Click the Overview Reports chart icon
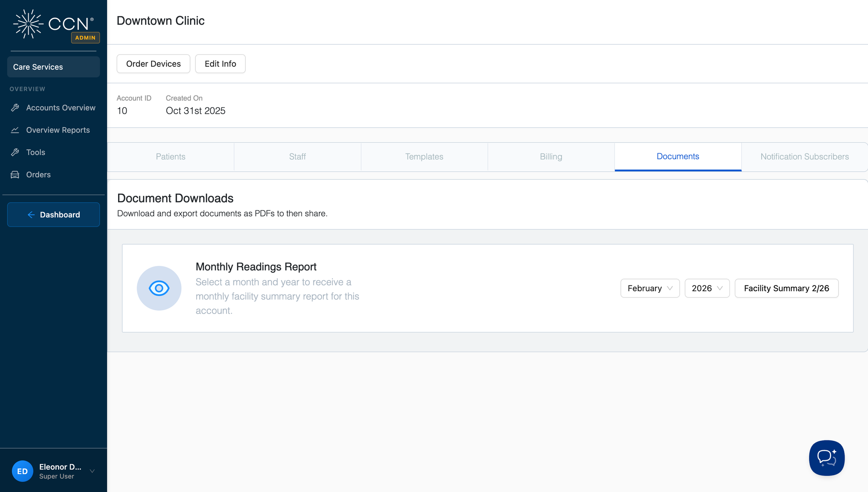The image size is (868, 492). coord(15,130)
